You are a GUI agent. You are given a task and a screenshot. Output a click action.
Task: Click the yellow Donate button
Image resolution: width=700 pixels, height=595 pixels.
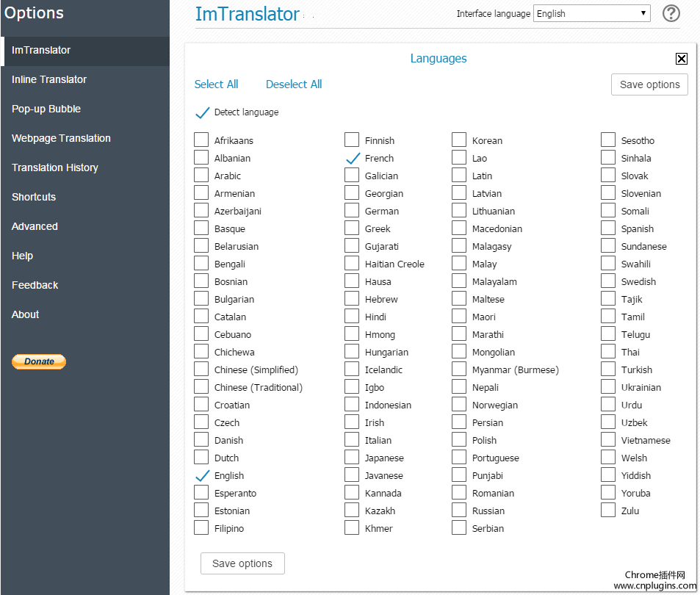pos(39,361)
